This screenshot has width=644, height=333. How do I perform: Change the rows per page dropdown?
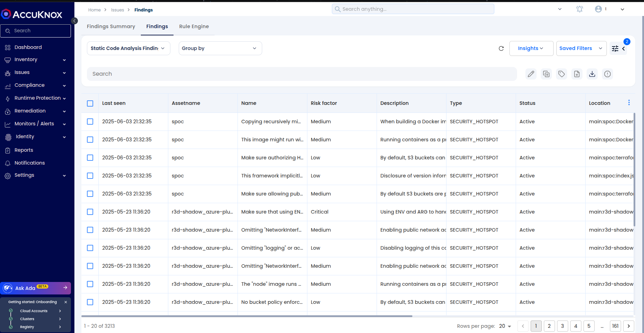click(505, 326)
